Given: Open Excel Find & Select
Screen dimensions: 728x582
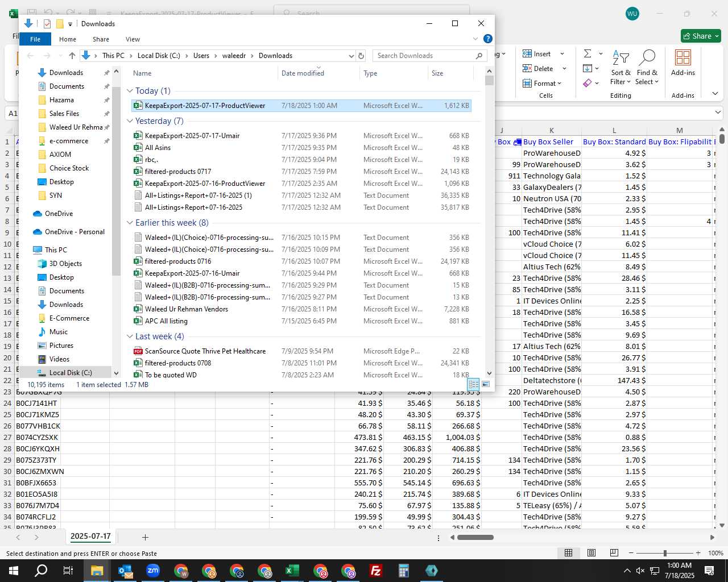Looking at the screenshot, I should [647, 67].
